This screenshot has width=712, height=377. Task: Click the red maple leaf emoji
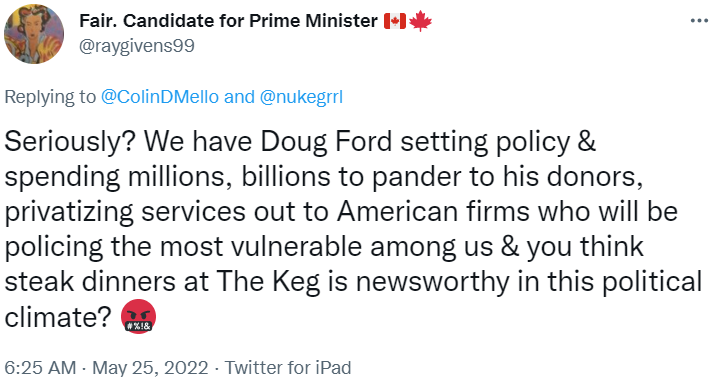(x=420, y=21)
